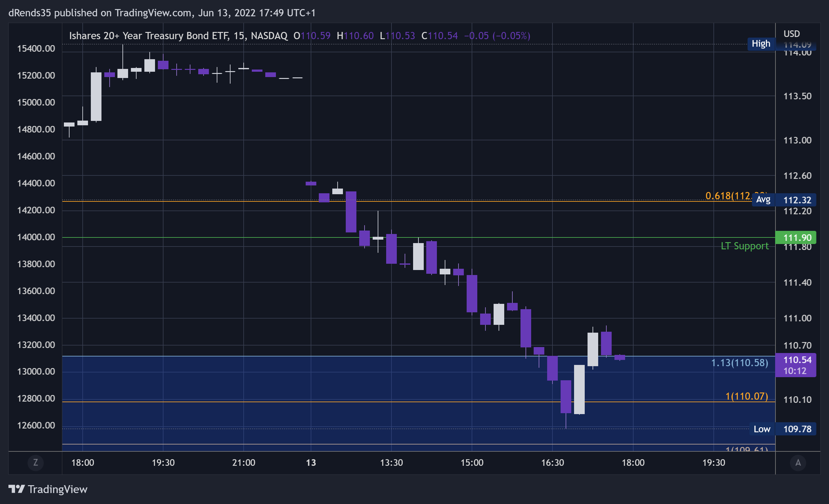Click the open value O110.59
Screen dimensions: 829x504
pyautogui.click(x=312, y=36)
